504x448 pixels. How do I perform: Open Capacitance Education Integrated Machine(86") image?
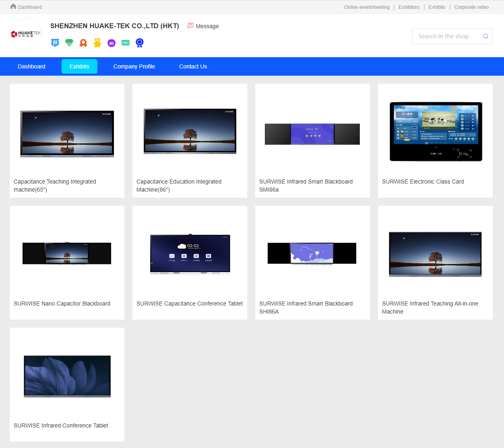tap(190, 131)
